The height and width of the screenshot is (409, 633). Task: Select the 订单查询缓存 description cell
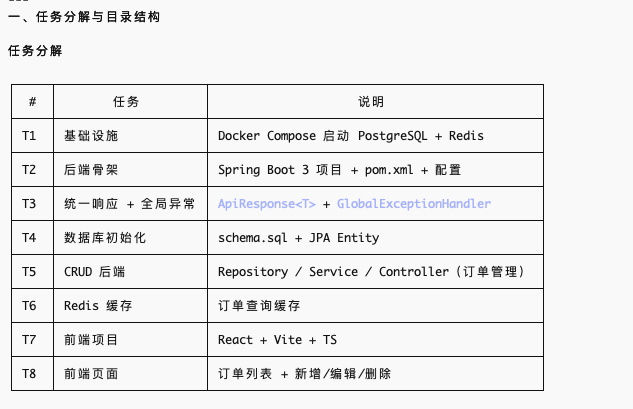pos(375,305)
